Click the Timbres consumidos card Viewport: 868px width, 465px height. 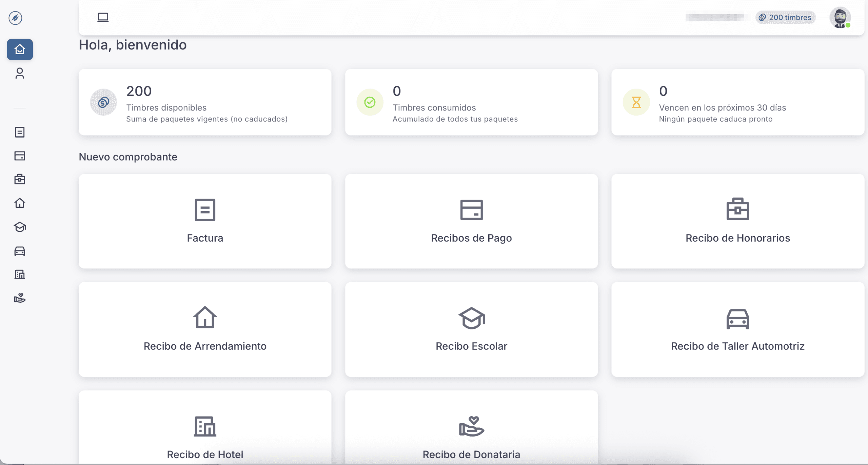[x=471, y=102]
